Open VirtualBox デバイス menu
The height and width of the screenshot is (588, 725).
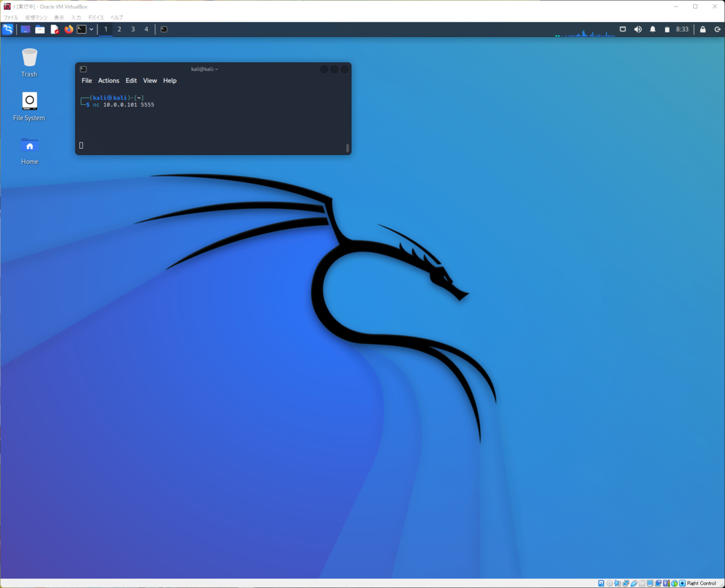point(95,18)
